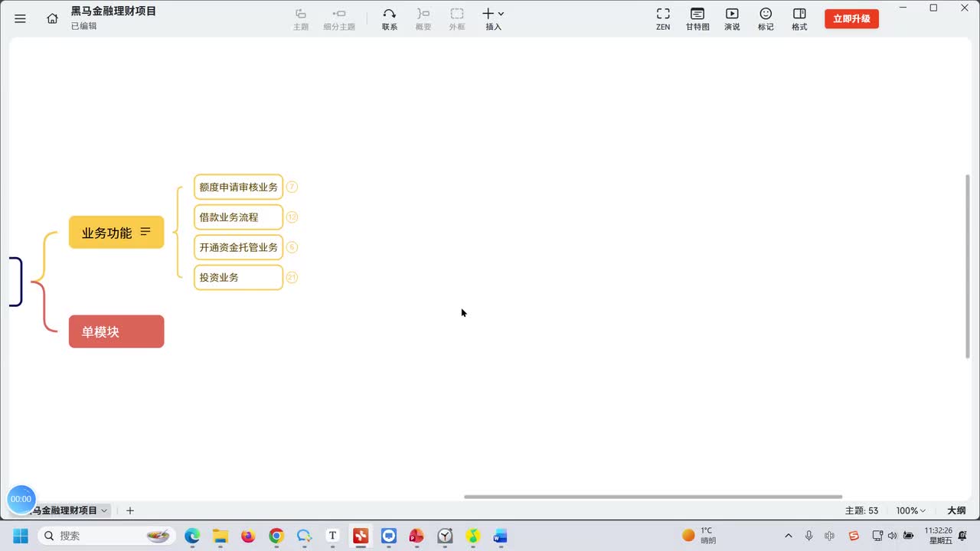Open Typora (T) from the taskbar
This screenshot has width=980, height=551.
click(x=332, y=536)
